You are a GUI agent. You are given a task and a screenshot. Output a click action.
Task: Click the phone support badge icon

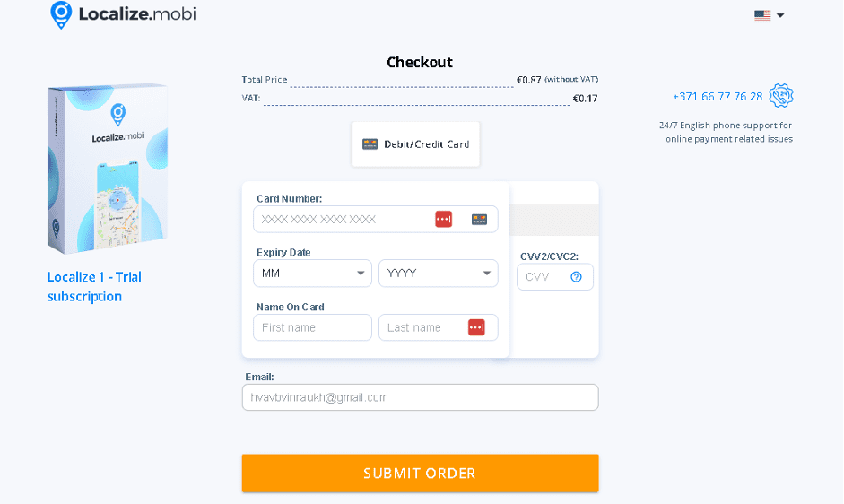tap(781, 96)
